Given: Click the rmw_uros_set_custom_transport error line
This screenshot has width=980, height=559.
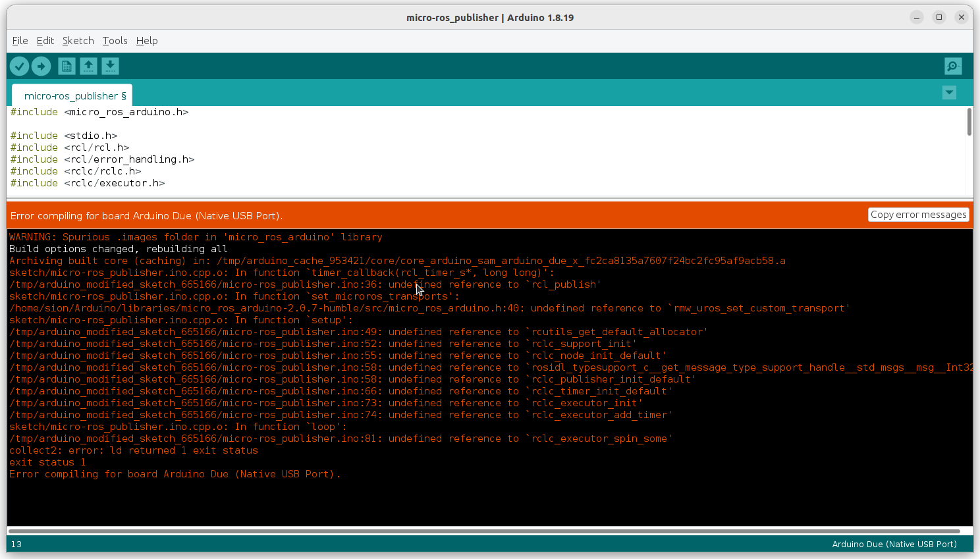Looking at the screenshot, I should click(429, 308).
